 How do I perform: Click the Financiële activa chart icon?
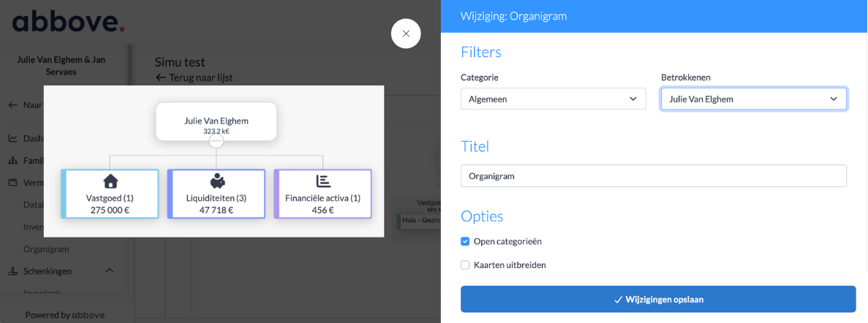(322, 181)
